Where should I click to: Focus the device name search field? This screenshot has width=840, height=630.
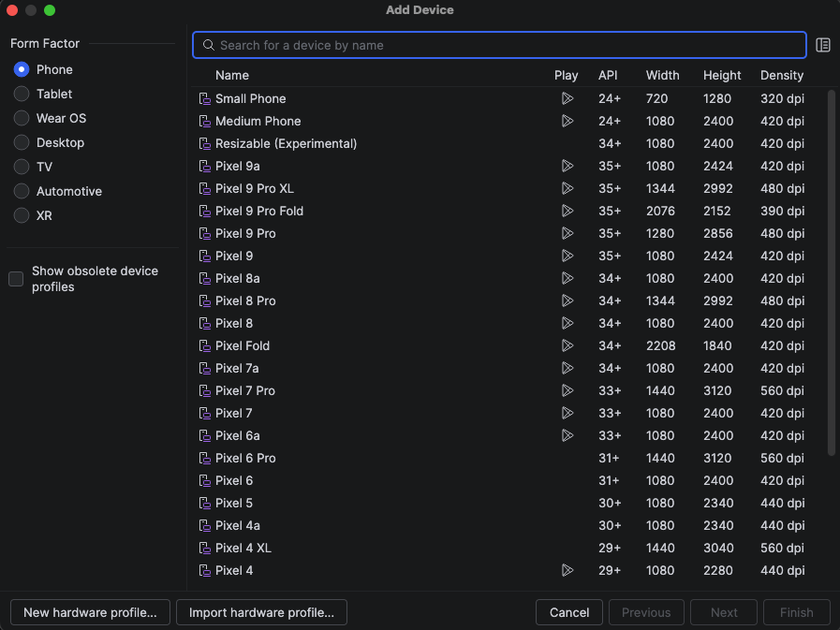[499, 45]
